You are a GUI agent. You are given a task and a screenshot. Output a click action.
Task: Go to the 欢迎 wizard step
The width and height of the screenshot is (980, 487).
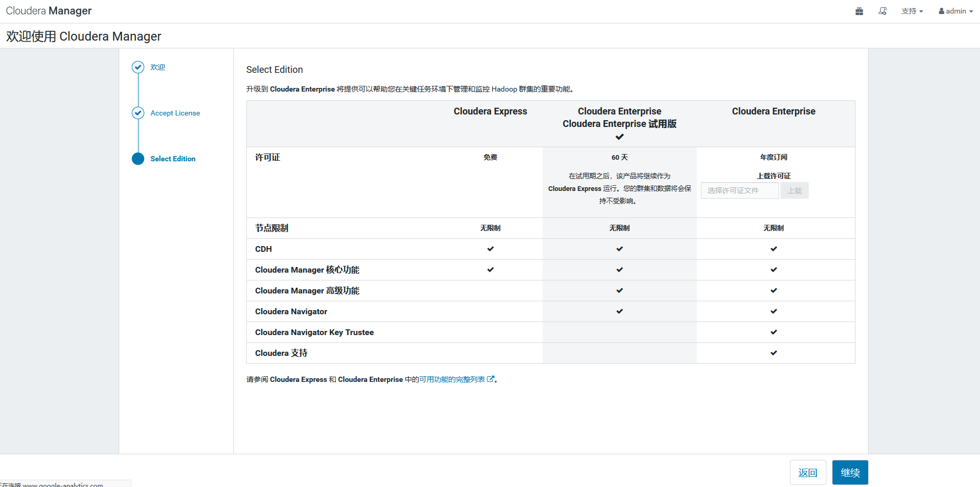158,67
